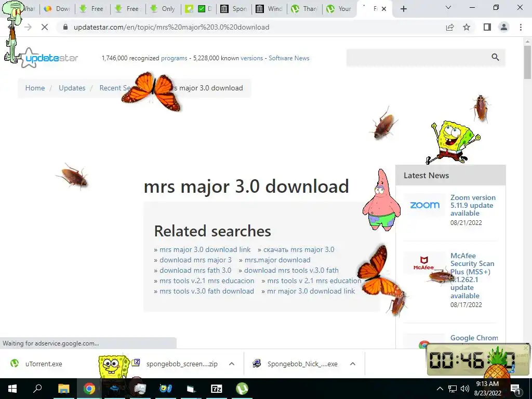Screen dimensions: 532x399
Task: Open Software News link
Action: [x=289, y=58]
